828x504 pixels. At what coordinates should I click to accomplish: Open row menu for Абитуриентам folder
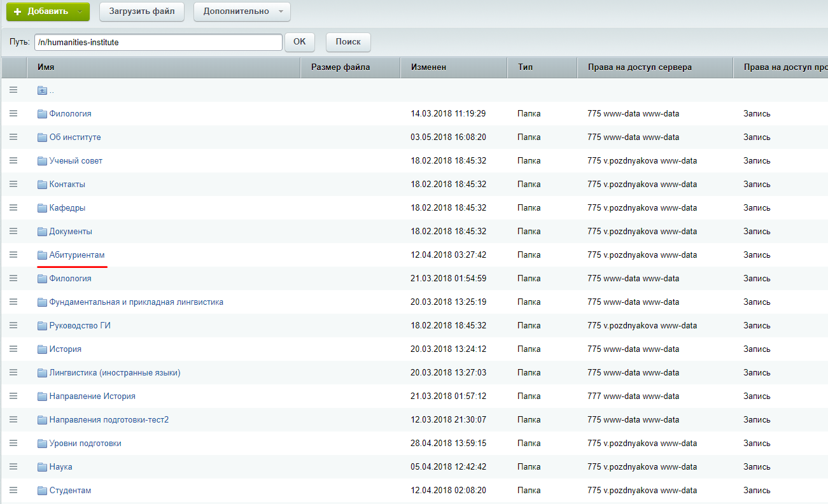tap(13, 255)
